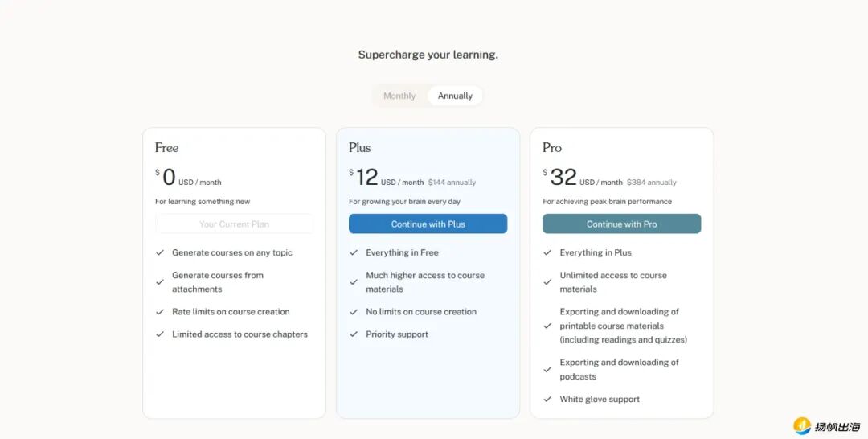Screen dimensions: 868x439
Task: Switch billing to Monthly
Action: (399, 96)
